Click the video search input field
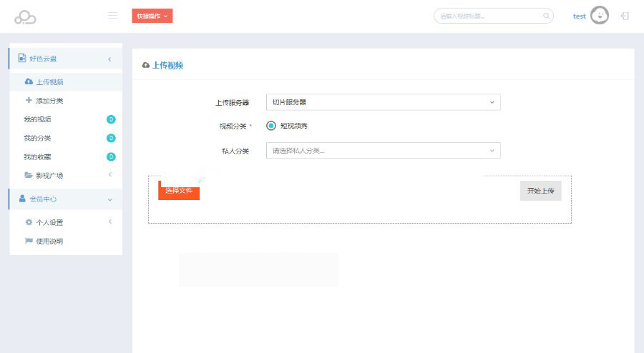644x353 pixels. click(489, 16)
